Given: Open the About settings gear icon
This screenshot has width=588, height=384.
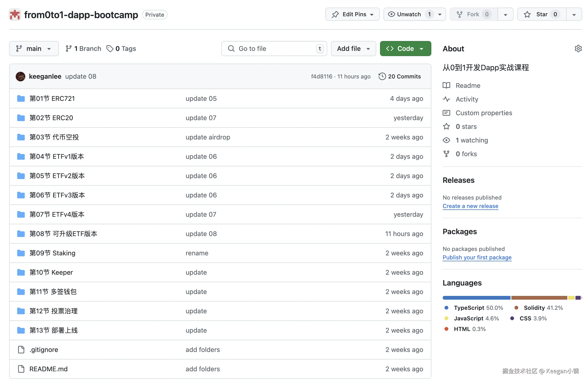Looking at the screenshot, I should [578, 49].
